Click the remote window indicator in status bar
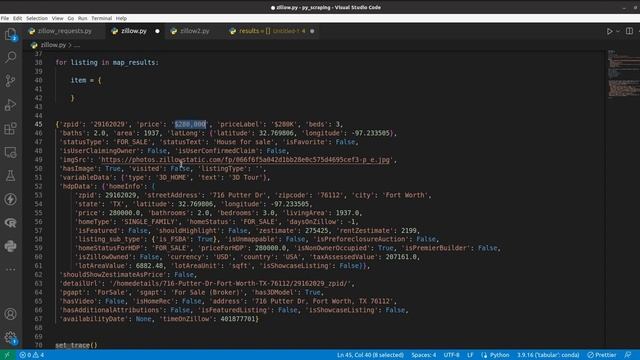Viewport: 640px width, 360px height. [x=7, y=355]
